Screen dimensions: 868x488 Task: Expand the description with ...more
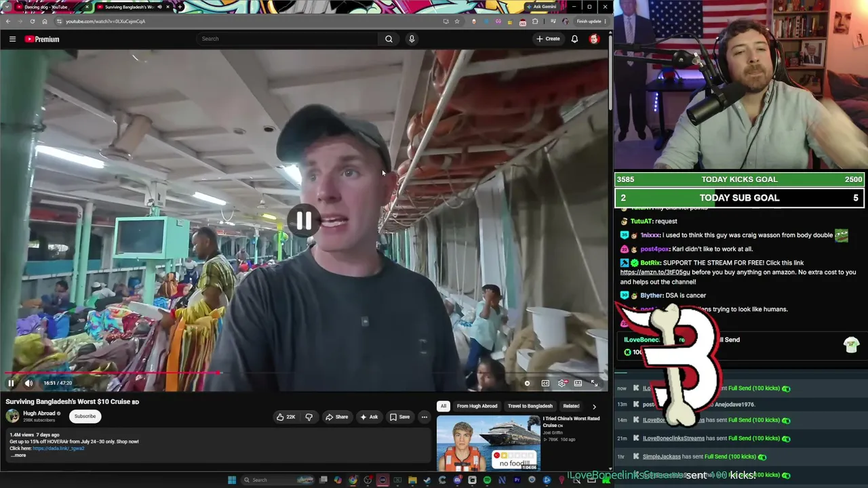click(18, 455)
